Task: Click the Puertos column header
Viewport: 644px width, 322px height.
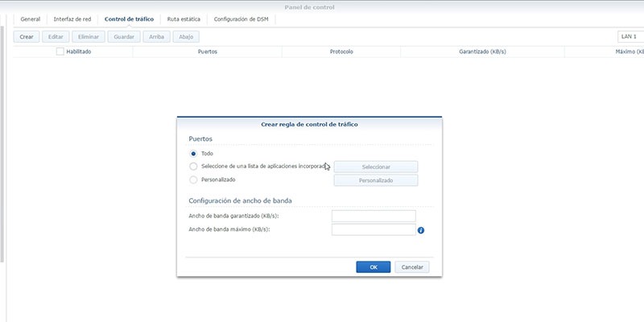Action: coord(208,52)
